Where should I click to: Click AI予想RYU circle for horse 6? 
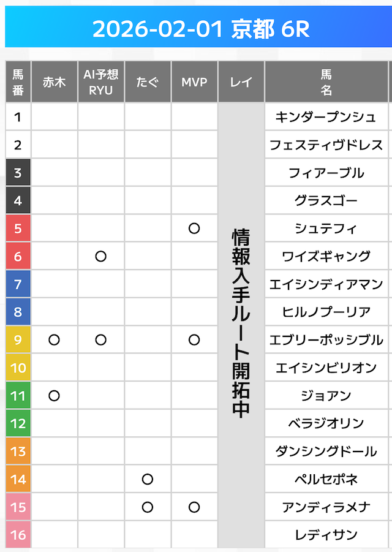(x=101, y=256)
